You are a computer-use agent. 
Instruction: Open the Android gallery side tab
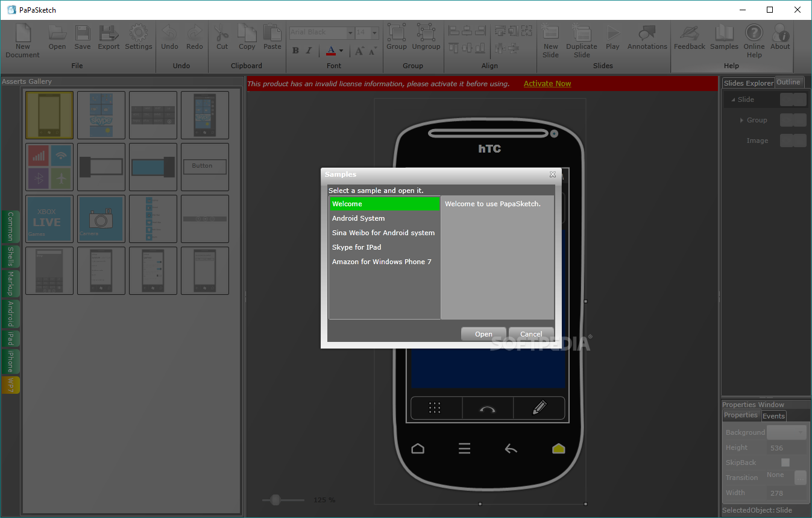pos(11,314)
